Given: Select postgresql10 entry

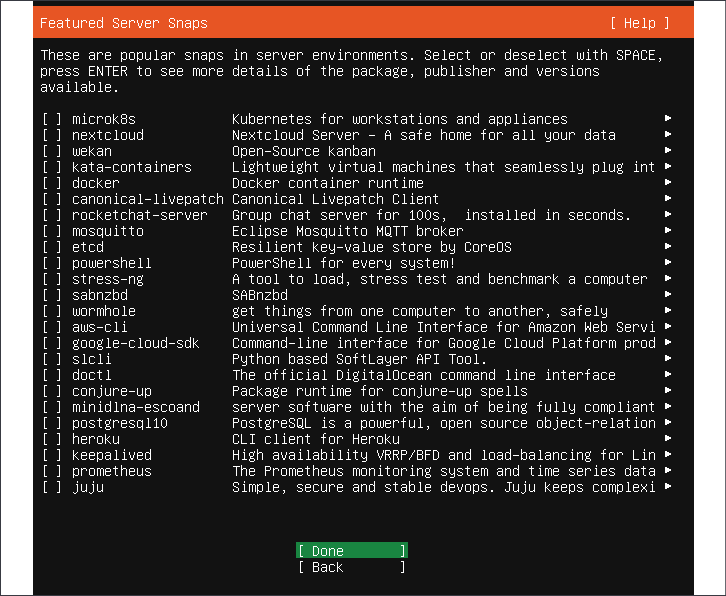Looking at the screenshot, I should (120, 423).
